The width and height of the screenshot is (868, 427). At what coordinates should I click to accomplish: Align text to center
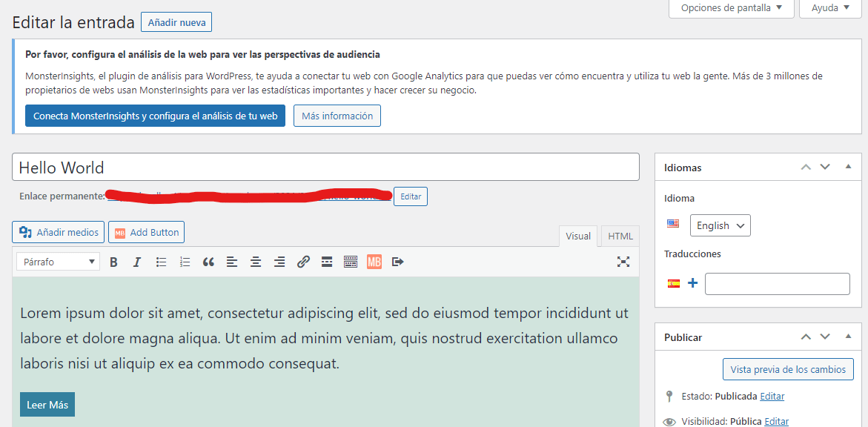(256, 262)
